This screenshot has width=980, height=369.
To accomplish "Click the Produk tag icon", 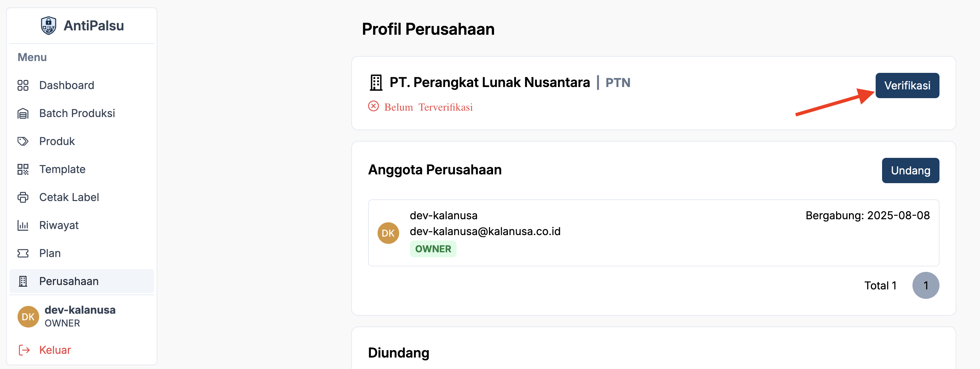I will click(23, 141).
